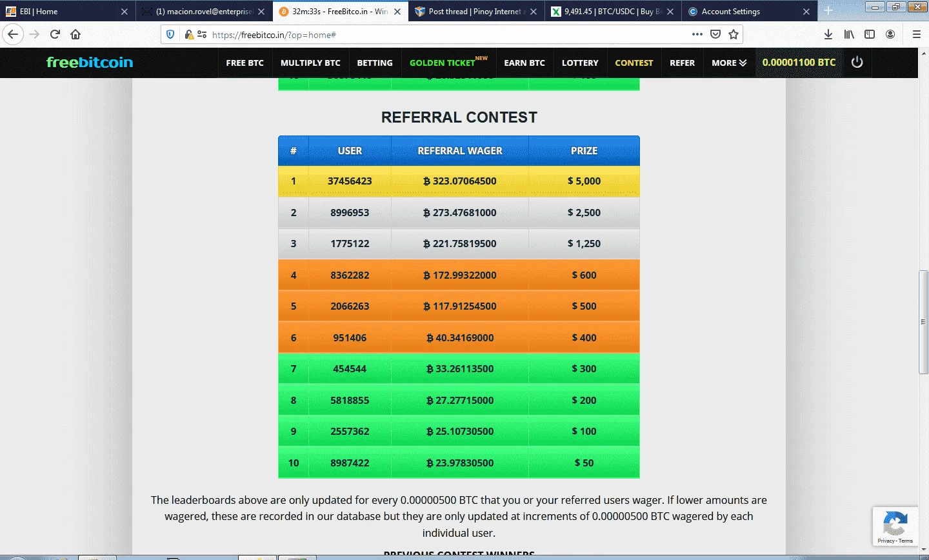
Task: Click wager value 40.34169000
Action: 460,337
